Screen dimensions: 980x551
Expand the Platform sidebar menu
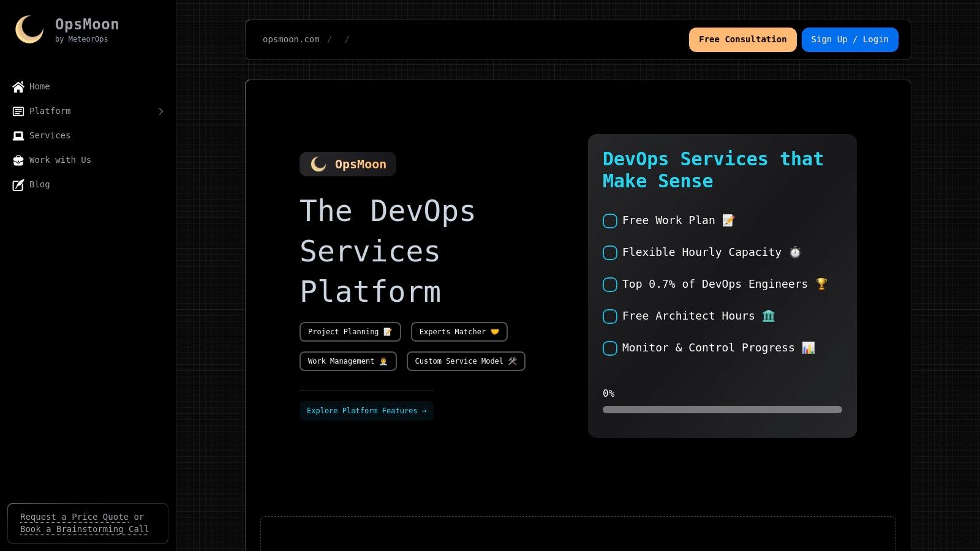161,111
